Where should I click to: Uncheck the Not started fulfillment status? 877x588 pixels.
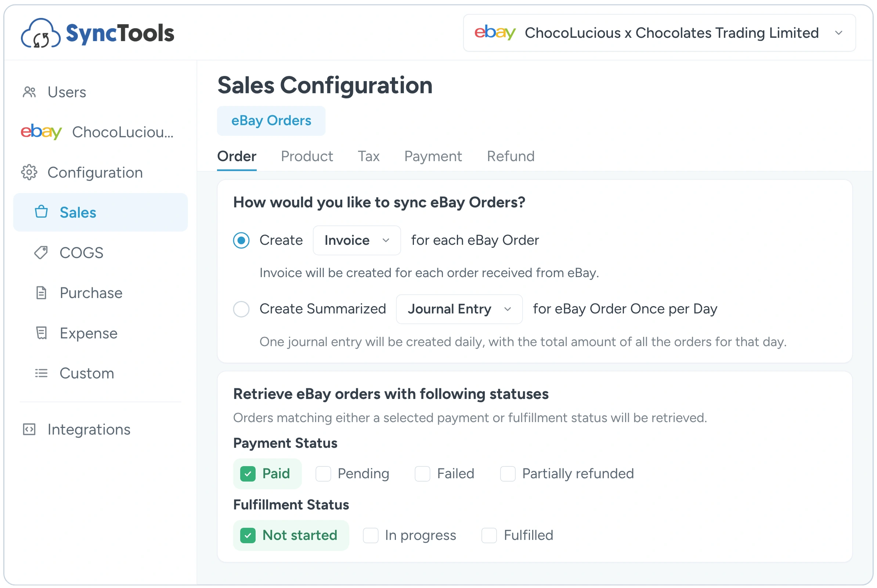(x=248, y=535)
